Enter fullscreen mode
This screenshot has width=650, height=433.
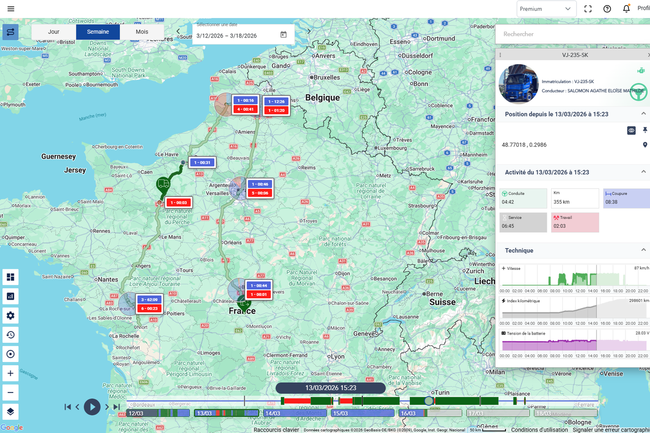pos(588,9)
